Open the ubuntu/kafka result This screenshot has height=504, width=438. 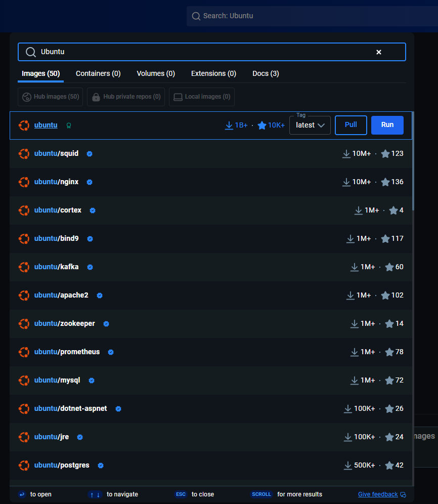[211, 267]
